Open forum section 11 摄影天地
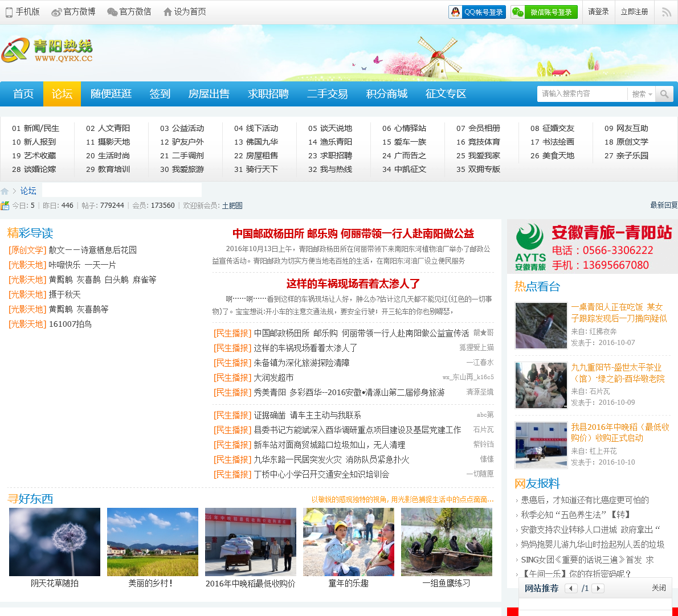The width and height of the screenshot is (678, 616). 108,142
